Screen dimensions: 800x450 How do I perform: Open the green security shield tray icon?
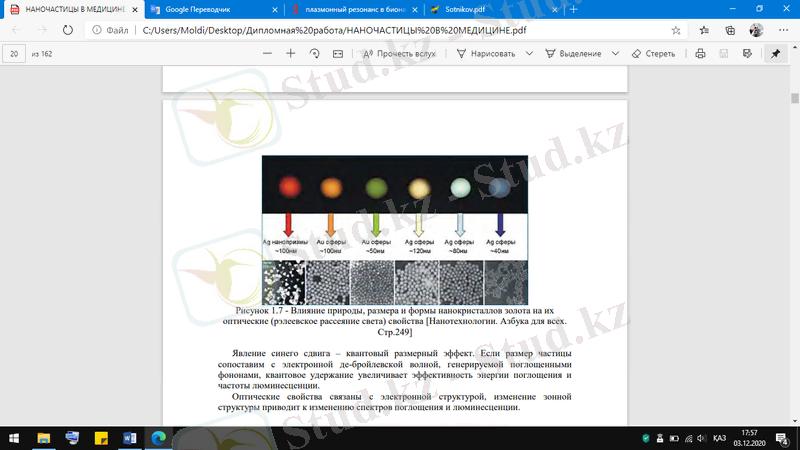(645, 438)
